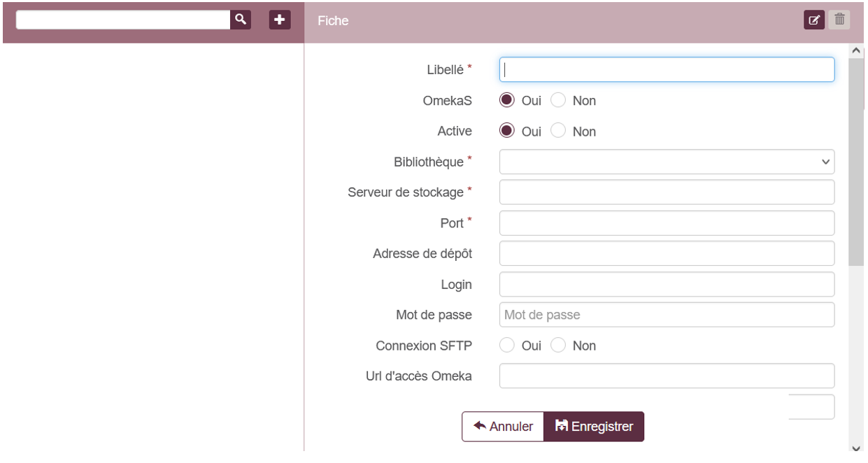Click inside the Libellé field
868x463 pixels.
pyautogui.click(x=666, y=70)
